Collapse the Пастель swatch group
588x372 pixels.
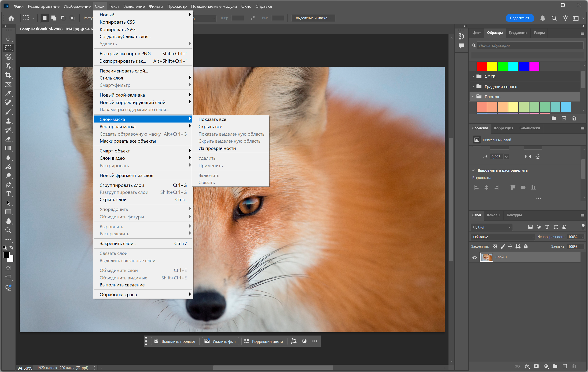[473, 97]
